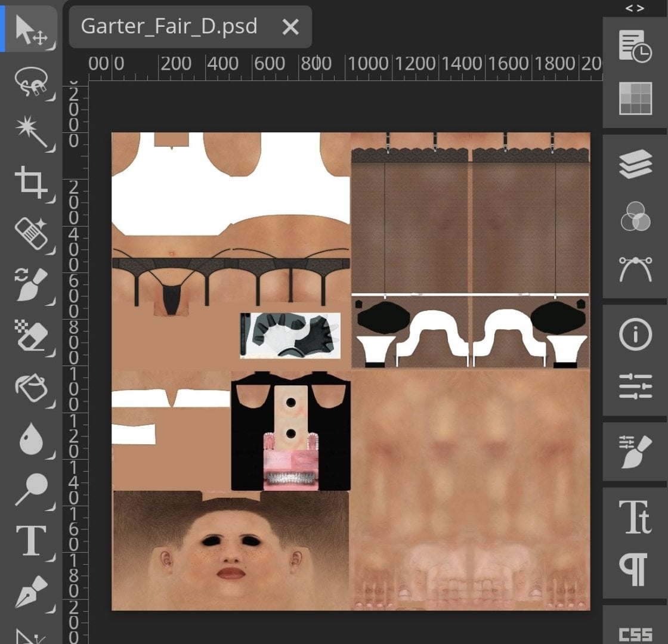Screen dimensions: 668x644
Task: Open the Swatches panel
Action: 635,98
